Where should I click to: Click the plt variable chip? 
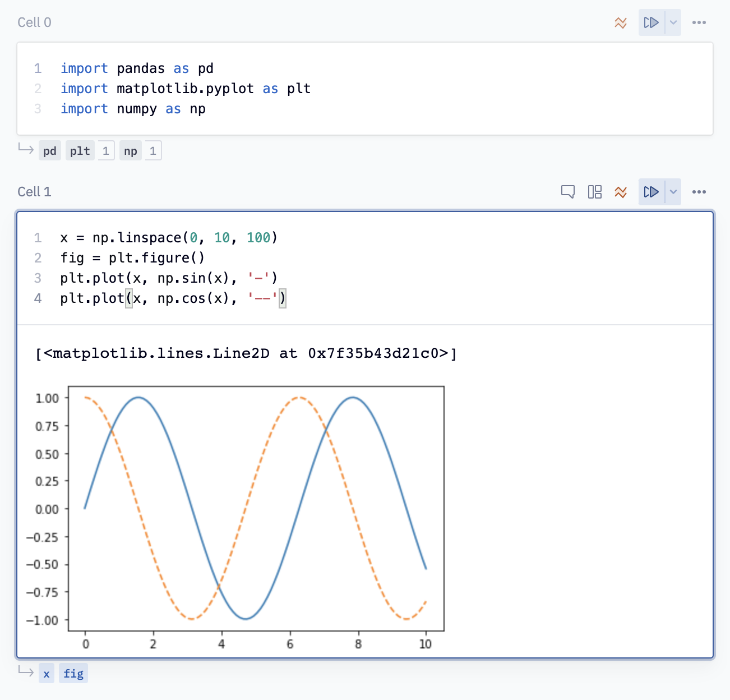(x=79, y=150)
